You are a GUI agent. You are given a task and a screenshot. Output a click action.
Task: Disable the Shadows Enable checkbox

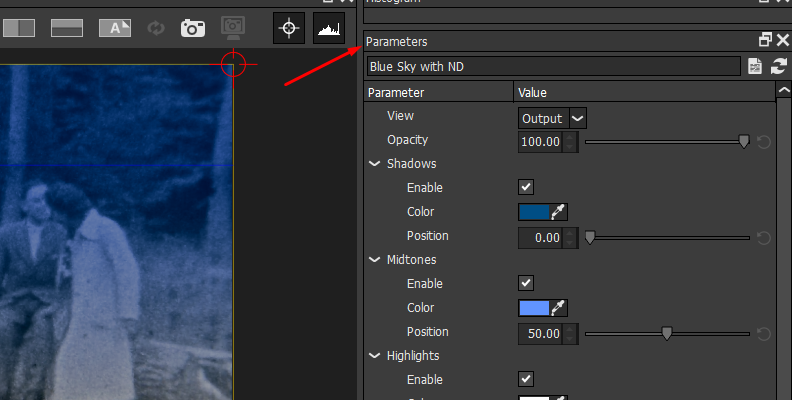coord(526,188)
